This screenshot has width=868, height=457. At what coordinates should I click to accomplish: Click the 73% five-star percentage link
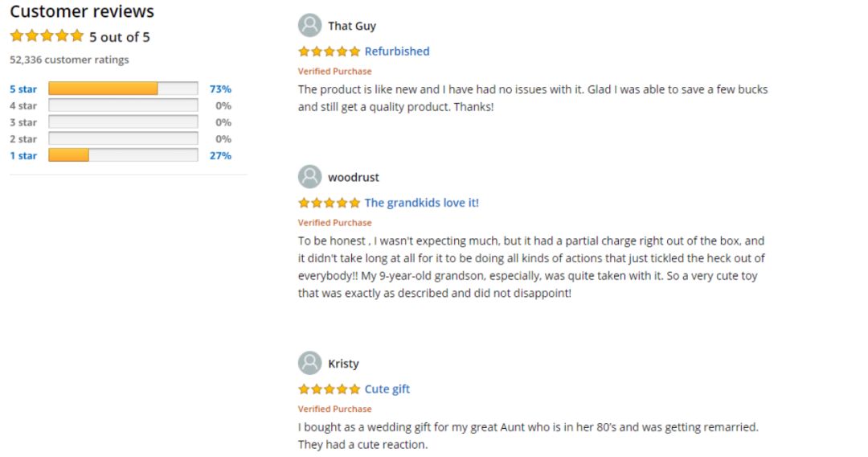pos(220,89)
